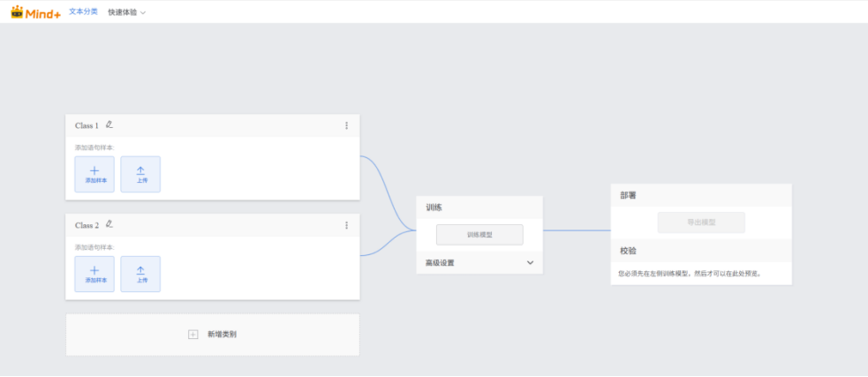Click the add sample plus button in Class 1
This screenshot has height=377, width=868.
94,174
